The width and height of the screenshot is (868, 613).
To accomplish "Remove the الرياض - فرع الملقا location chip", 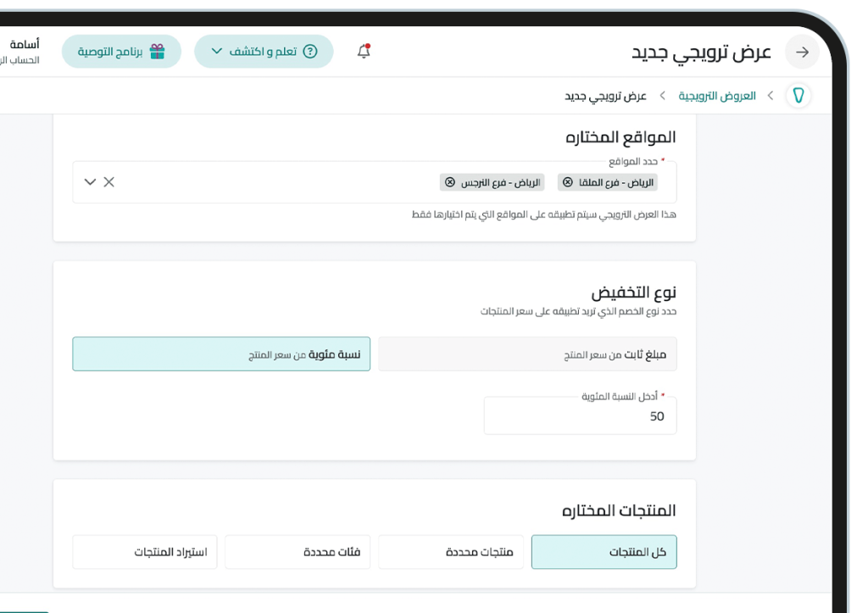I will click(568, 181).
